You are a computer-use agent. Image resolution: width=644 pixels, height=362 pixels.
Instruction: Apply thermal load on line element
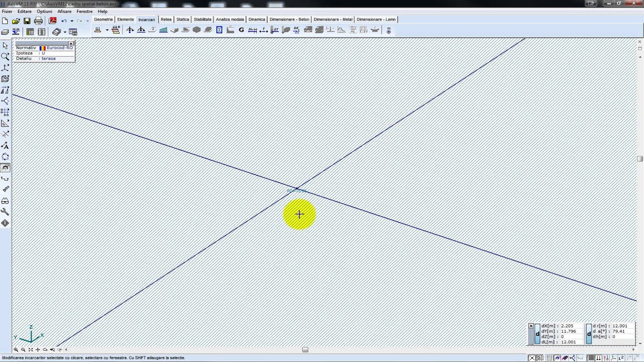click(275, 30)
